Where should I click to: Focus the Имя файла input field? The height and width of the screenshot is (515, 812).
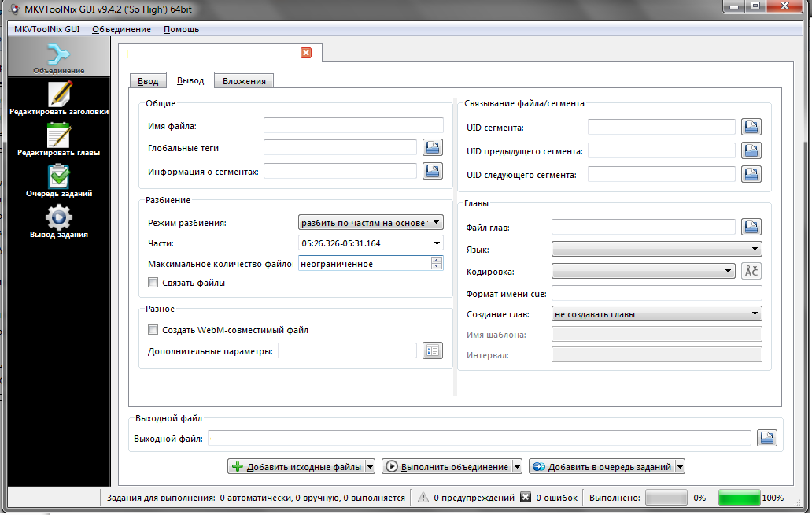(354, 125)
